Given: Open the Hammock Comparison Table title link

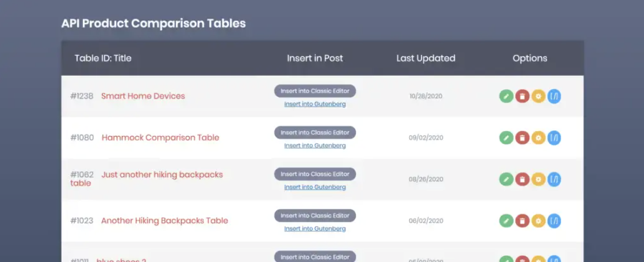Looking at the screenshot, I should (160, 138).
